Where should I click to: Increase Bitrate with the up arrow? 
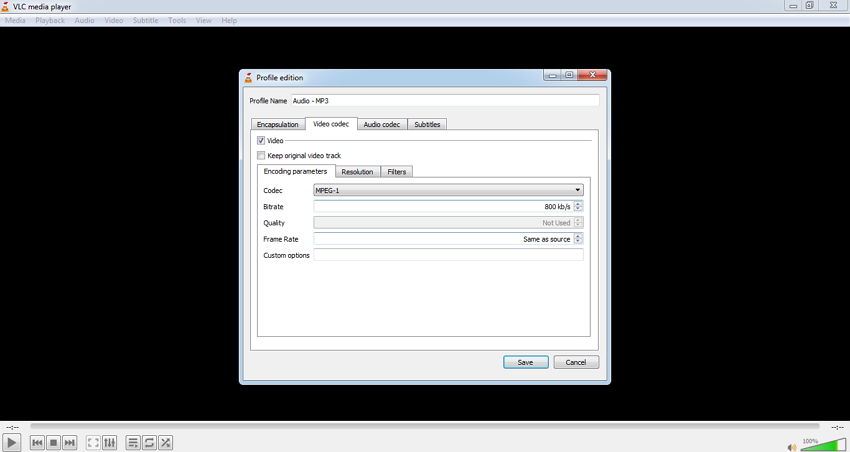(578, 204)
